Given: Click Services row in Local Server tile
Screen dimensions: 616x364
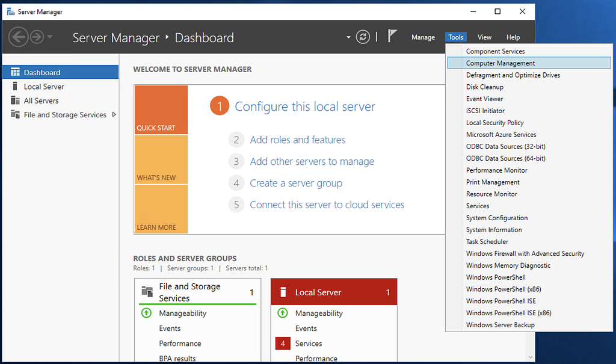Looking at the screenshot, I should click(309, 344).
